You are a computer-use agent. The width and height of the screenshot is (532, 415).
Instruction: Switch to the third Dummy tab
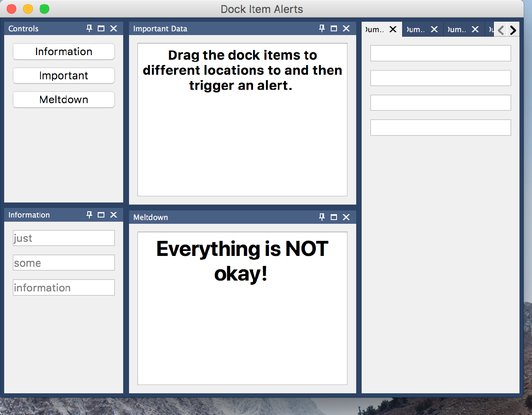pos(457,29)
